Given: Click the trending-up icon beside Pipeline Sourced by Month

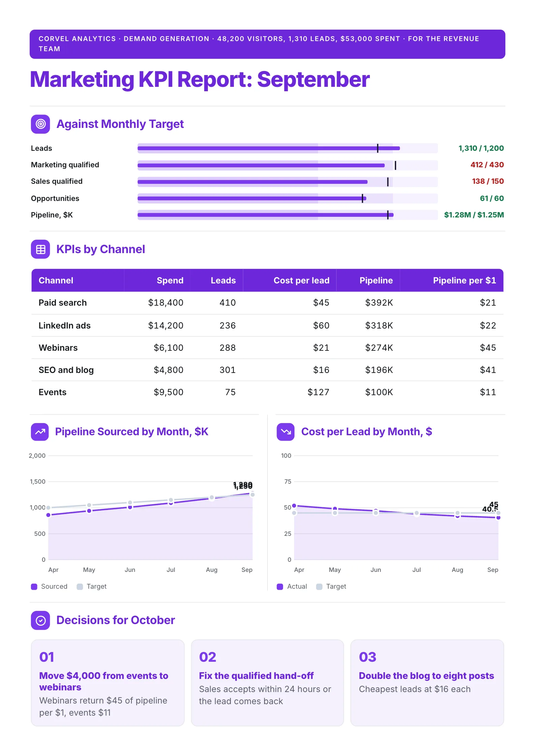Looking at the screenshot, I should tap(40, 432).
